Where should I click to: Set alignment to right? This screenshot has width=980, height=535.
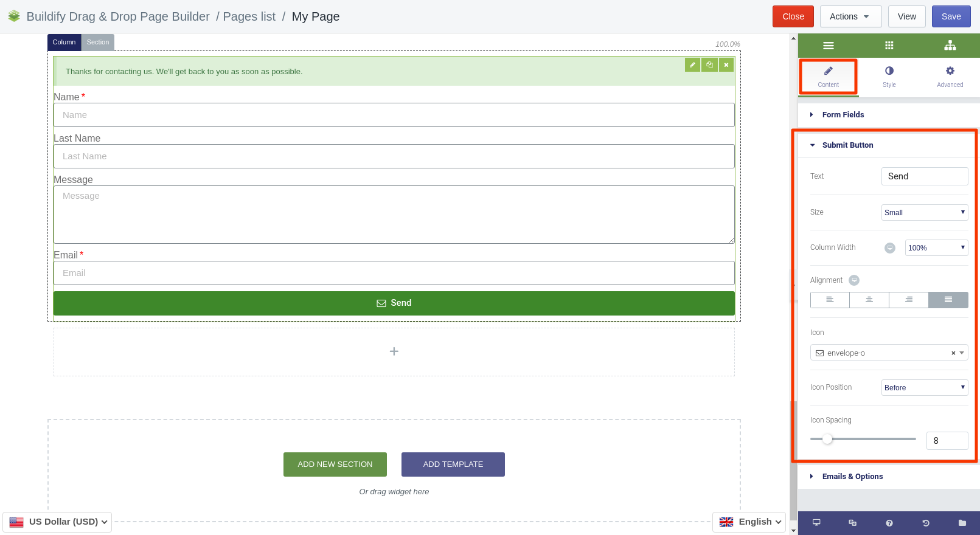point(909,300)
